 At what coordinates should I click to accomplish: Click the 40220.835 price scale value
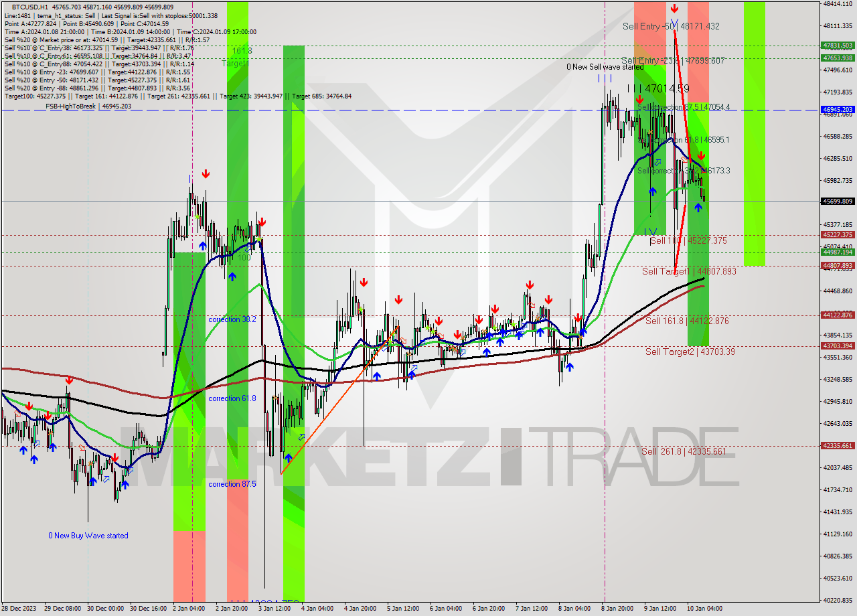[x=838, y=600]
